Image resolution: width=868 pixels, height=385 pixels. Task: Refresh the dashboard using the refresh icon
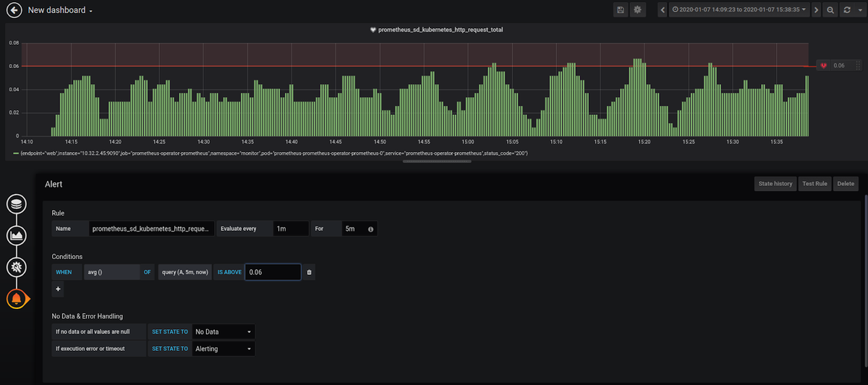pyautogui.click(x=846, y=10)
